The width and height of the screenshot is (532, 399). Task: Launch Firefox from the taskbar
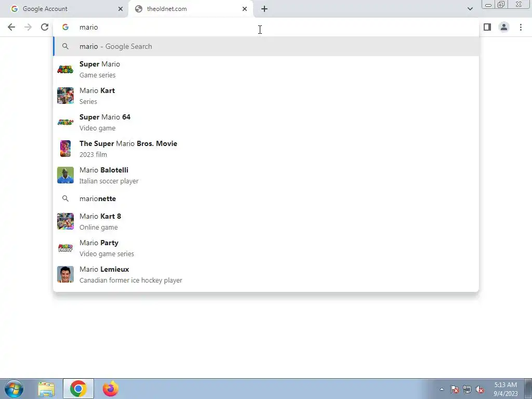pos(111,389)
